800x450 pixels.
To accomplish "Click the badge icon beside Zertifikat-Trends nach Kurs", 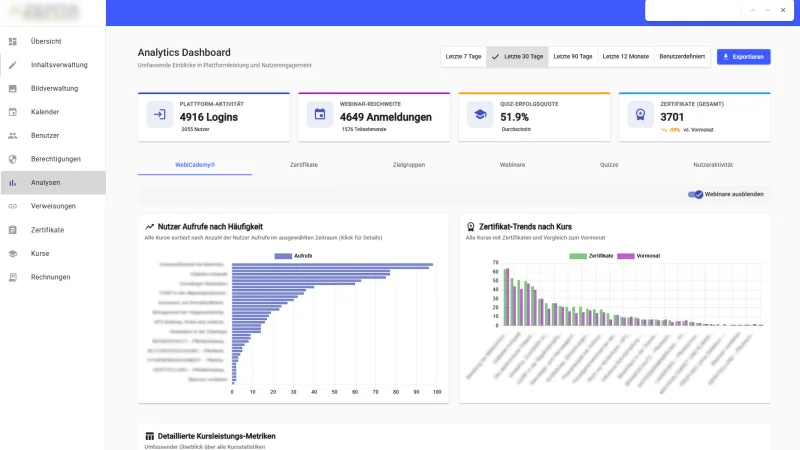I will (x=471, y=227).
